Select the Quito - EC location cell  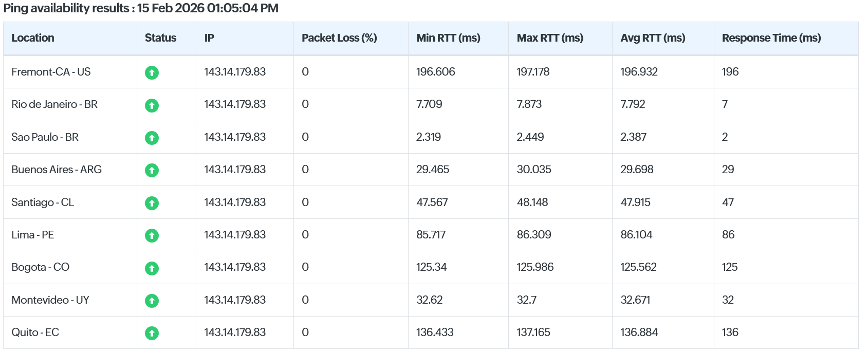pos(35,332)
